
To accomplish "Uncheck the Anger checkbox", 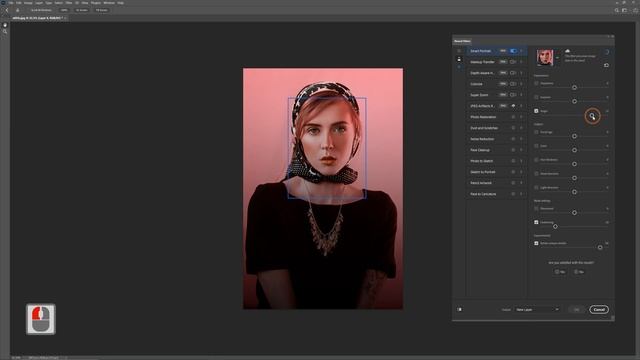I will coord(536,111).
